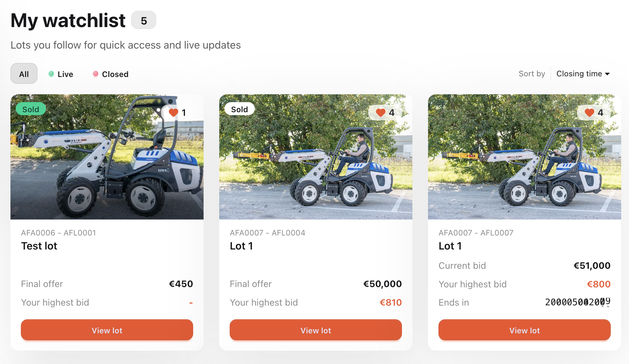Show all watchlist lots
This screenshot has height=364, width=629.
pyautogui.click(x=24, y=74)
